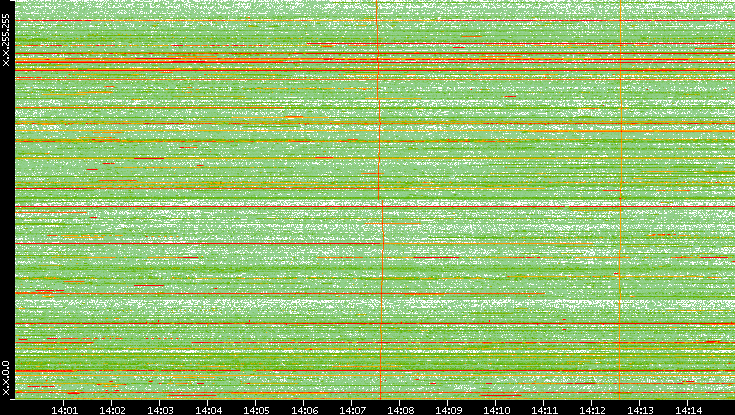Screen dimensions: 735x415
Task: Click the 14:09 time axis label
Action: click(x=449, y=410)
